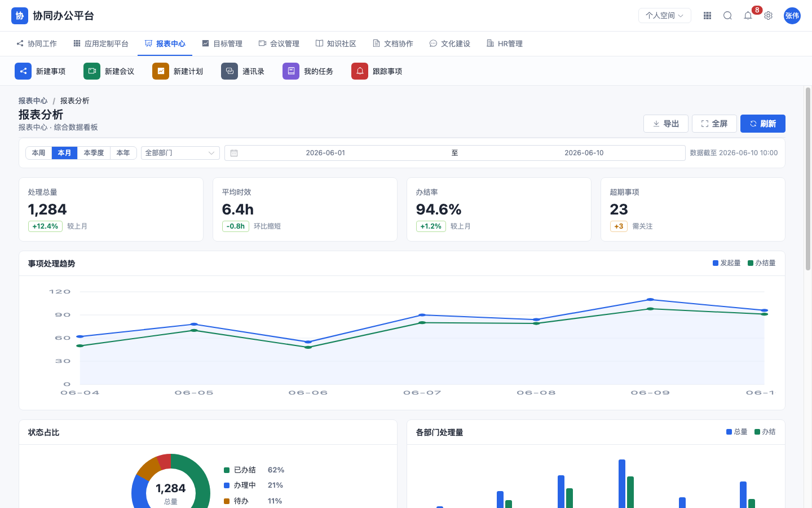Toggle 发起量 legend in trend chart
The height and width of the screenshot is (508, 812).
pyautogui.click(x=727, y=263)
